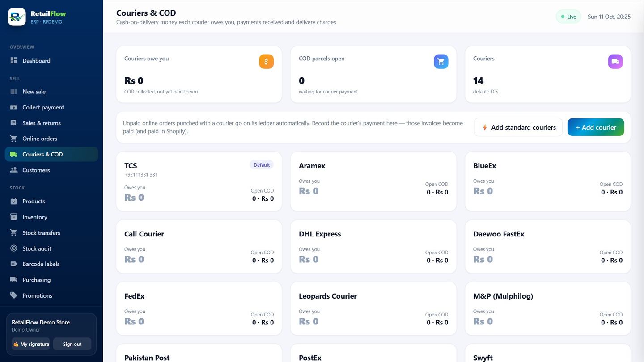Click the Barcode labels tag icon

(x=13, y=264)
